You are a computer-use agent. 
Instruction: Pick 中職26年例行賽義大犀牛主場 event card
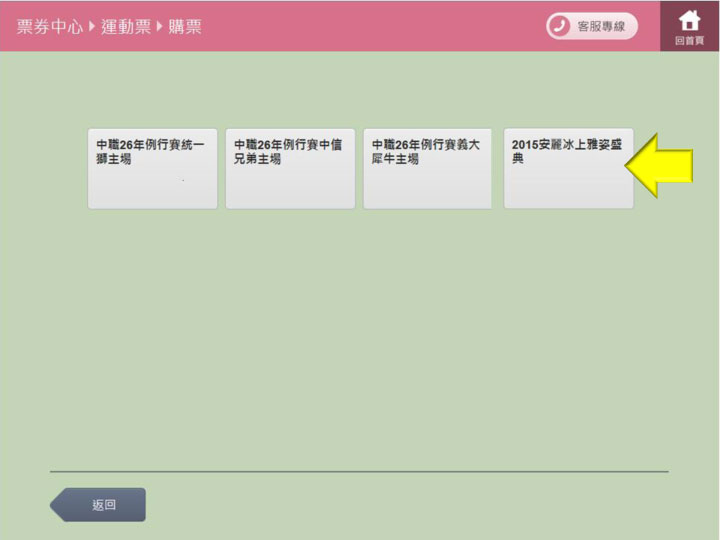[427, 168]
